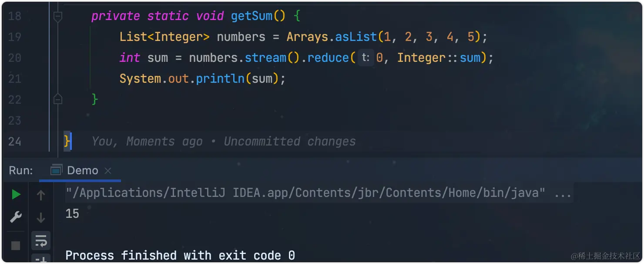Expand the folded java command ellipsis
Image resolution: width=644 pixels, height=264 pixels.
pos(563,193)
